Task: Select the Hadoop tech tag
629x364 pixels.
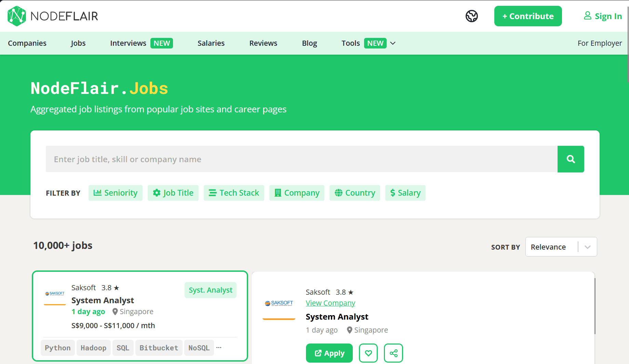Action: coord(93,348)
